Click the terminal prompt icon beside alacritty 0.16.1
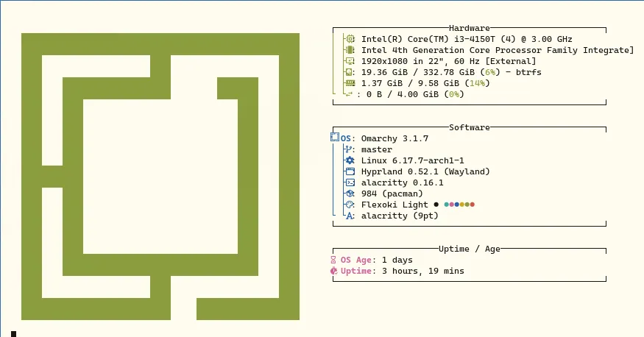Screen dimensions: 644x337 click(350, 182)
